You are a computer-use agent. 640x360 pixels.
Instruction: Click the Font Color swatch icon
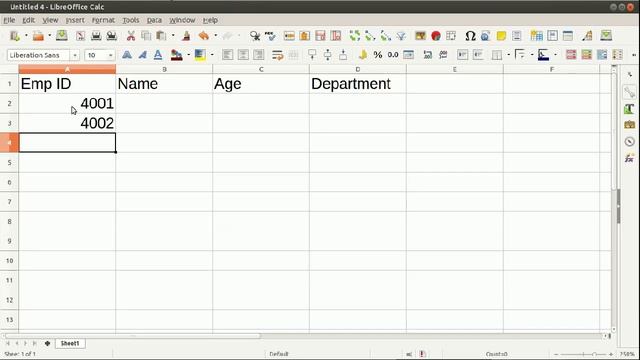177,55
